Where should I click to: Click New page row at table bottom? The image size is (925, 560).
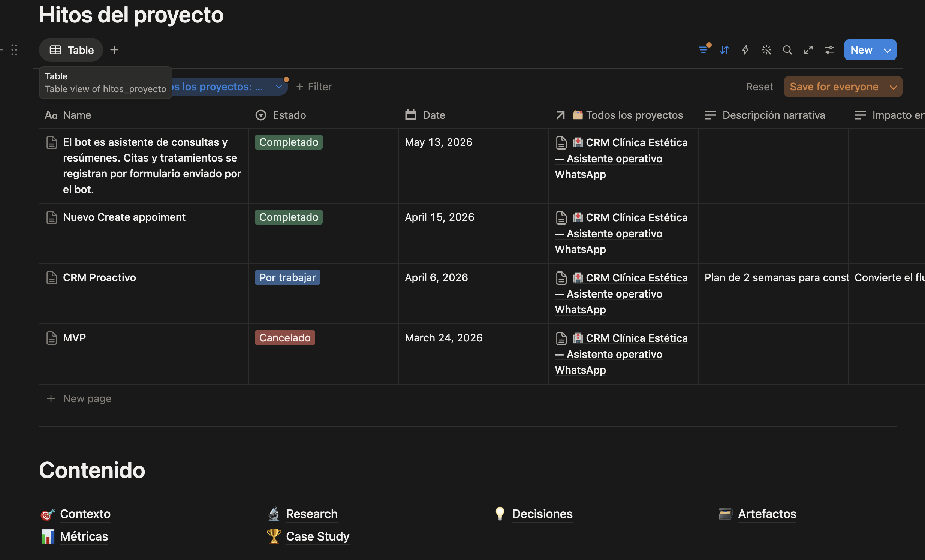[467, 398]
